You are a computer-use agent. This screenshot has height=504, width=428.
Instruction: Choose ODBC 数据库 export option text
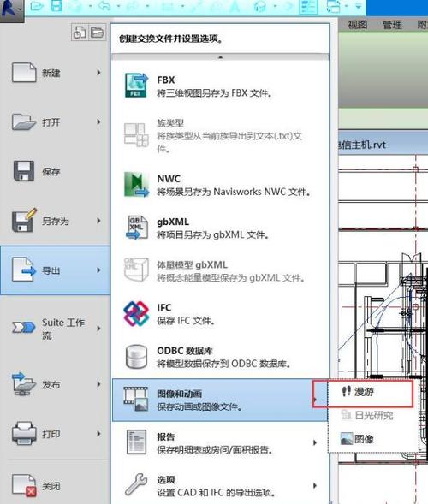coord(224,357)
